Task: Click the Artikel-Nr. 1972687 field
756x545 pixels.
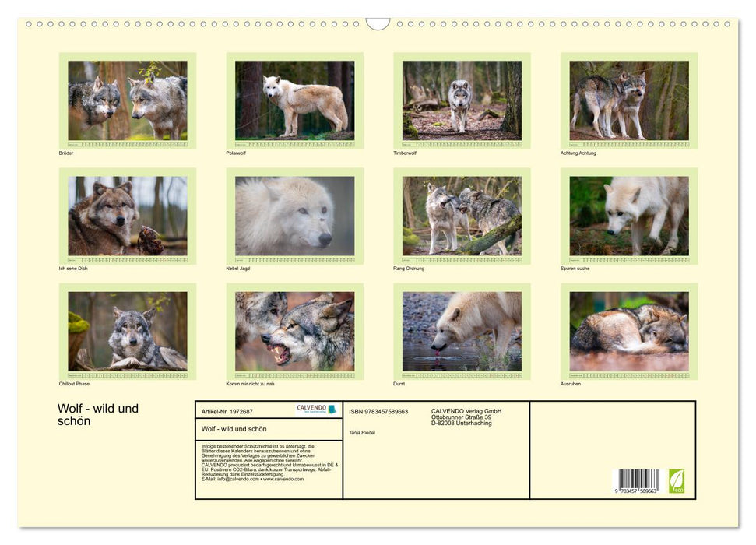Action: pyautogui.click(x=227, y=411)
